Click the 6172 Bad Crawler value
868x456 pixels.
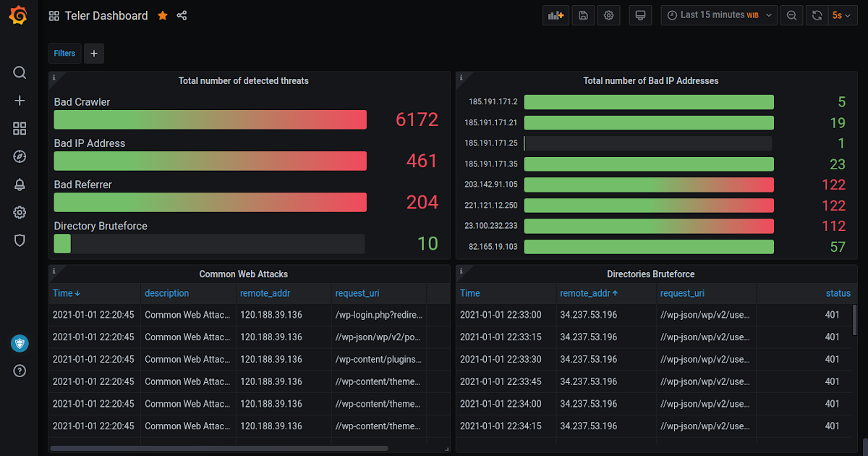(417, 119)
